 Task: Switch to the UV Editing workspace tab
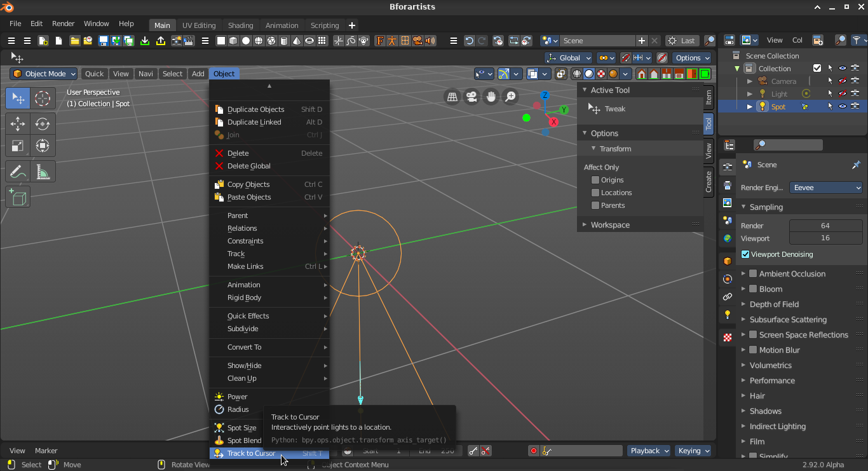point(199,25)
